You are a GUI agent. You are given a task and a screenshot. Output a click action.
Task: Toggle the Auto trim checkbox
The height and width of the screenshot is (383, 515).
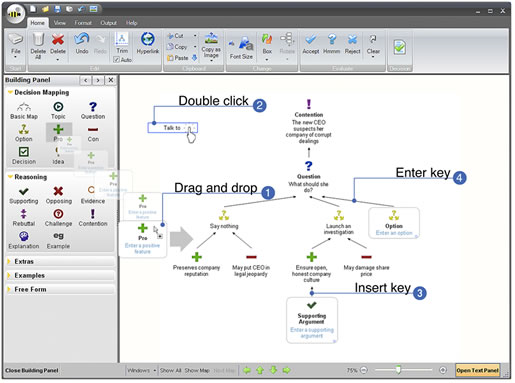coord(116,60)
